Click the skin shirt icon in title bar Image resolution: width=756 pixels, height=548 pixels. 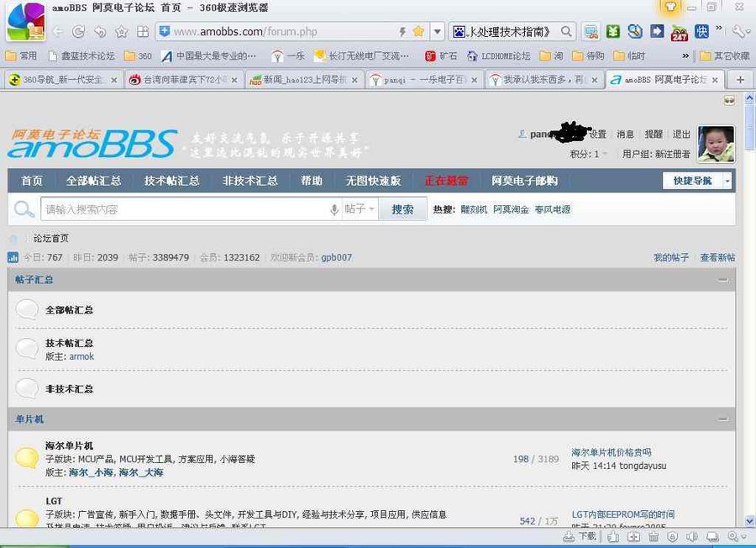click(670, 8)
